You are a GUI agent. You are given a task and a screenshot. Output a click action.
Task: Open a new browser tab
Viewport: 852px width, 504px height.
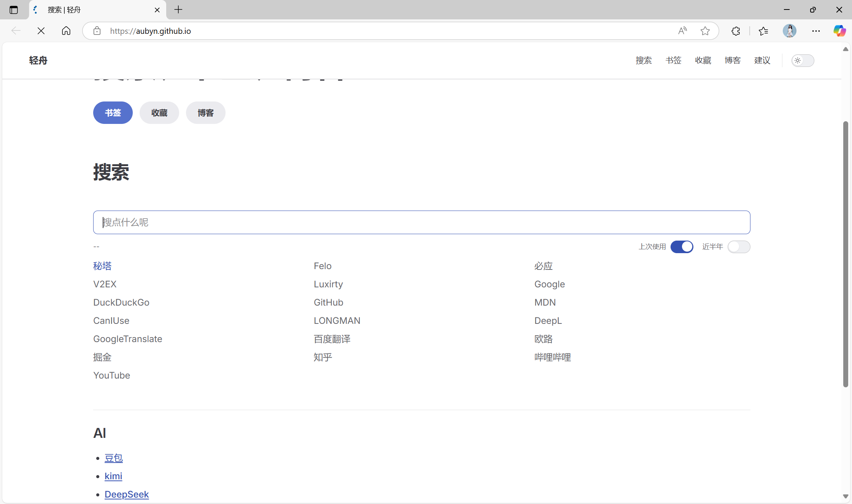178,10
